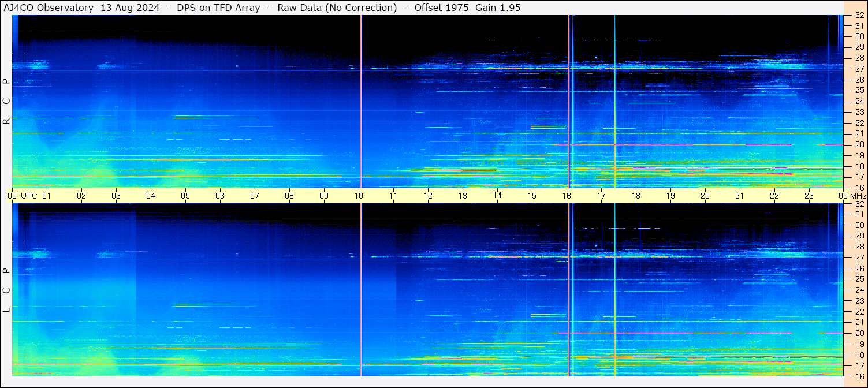Click the 27 MHz label on RCP frequency scale
The image size is (868, 388).
pos(859,69)
